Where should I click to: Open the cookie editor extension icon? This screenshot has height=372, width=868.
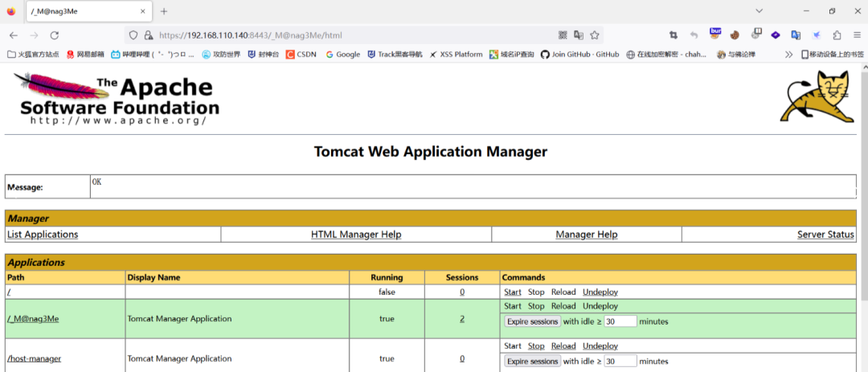(735, 35)
